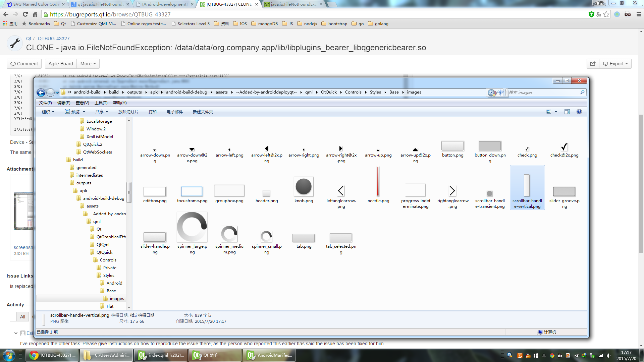644x362 pixels.
Task: Select header.png file
Action: (x=267, y=196)
